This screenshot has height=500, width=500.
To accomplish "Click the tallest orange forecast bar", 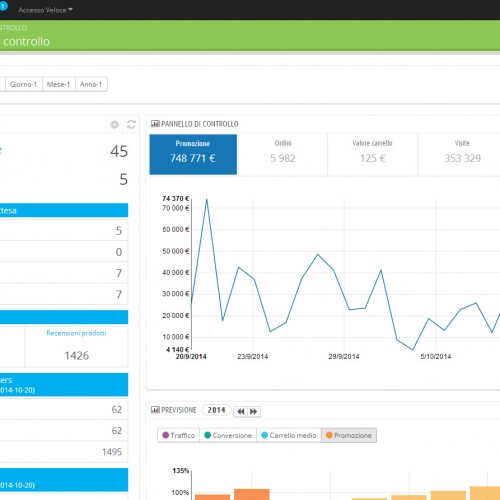I will (485, 493).
